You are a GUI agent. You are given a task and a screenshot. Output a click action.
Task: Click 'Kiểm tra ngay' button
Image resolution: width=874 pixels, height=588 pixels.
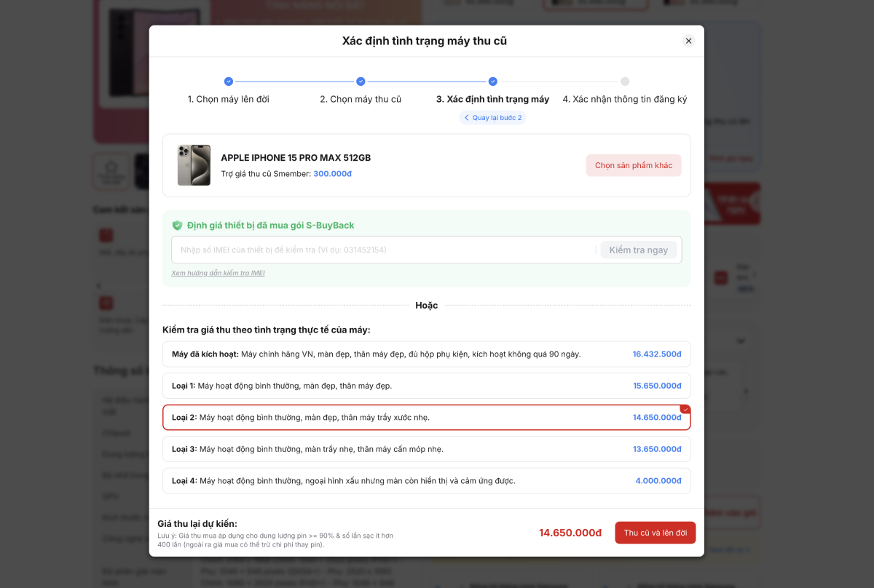(639, 250)
